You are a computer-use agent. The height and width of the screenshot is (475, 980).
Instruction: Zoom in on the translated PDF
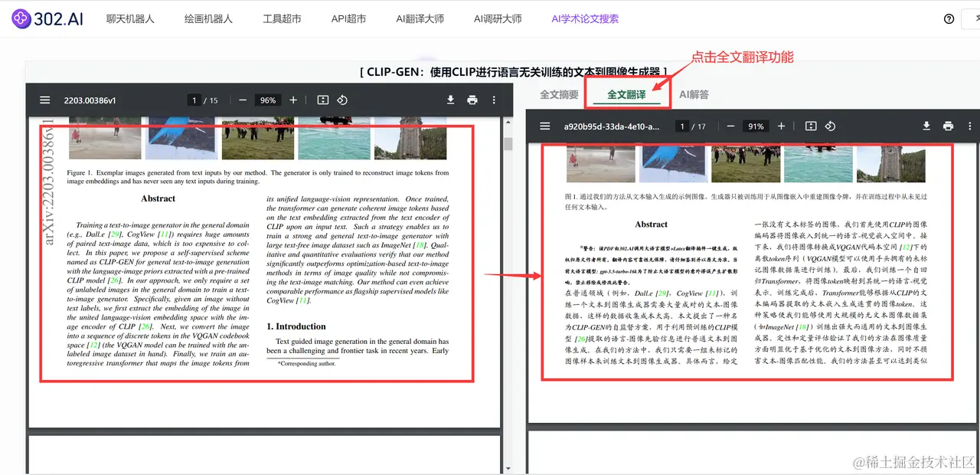[780, 126]
